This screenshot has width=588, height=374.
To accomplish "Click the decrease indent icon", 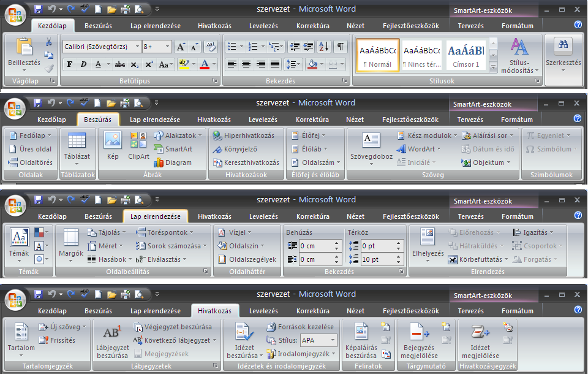I will click(x=295, y=47).
